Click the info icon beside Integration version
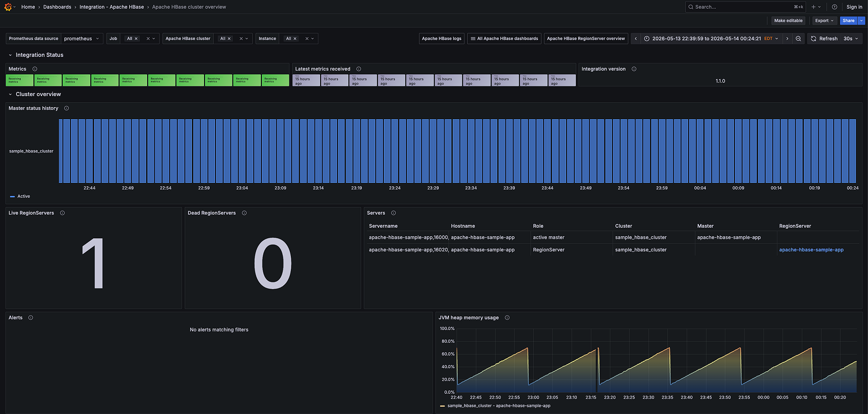Image resolution: width=868 pixels, height=414 pixels. 634,69
